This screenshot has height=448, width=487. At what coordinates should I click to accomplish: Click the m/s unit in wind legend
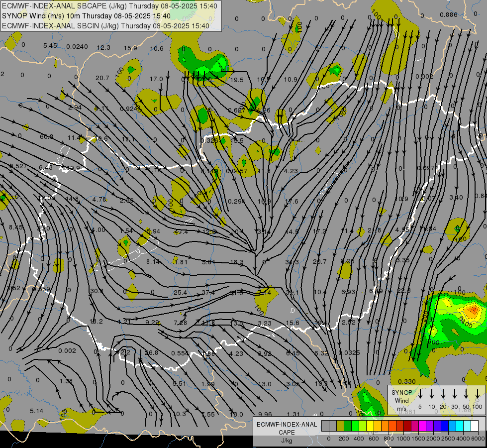click(401, 409)
